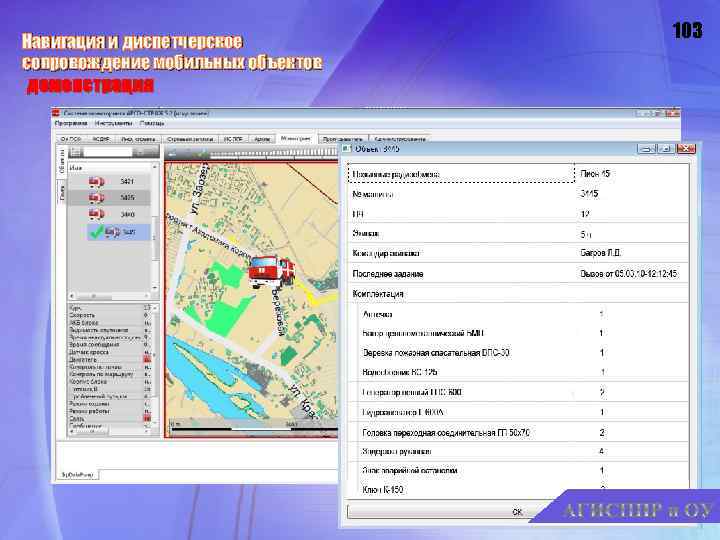The image size is (720, 540).
Task: Click the Двигатель parameter row
Action: pos(109,360)
